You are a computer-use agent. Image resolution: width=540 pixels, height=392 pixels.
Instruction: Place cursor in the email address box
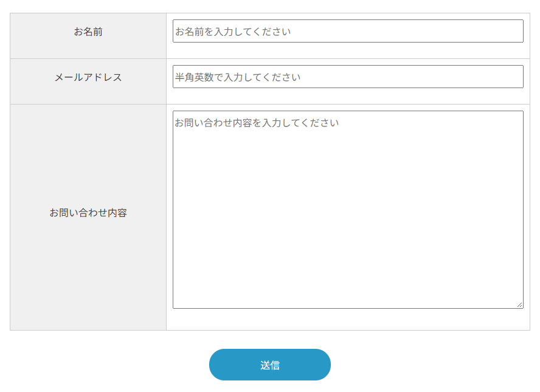click(x=348, y=77)
